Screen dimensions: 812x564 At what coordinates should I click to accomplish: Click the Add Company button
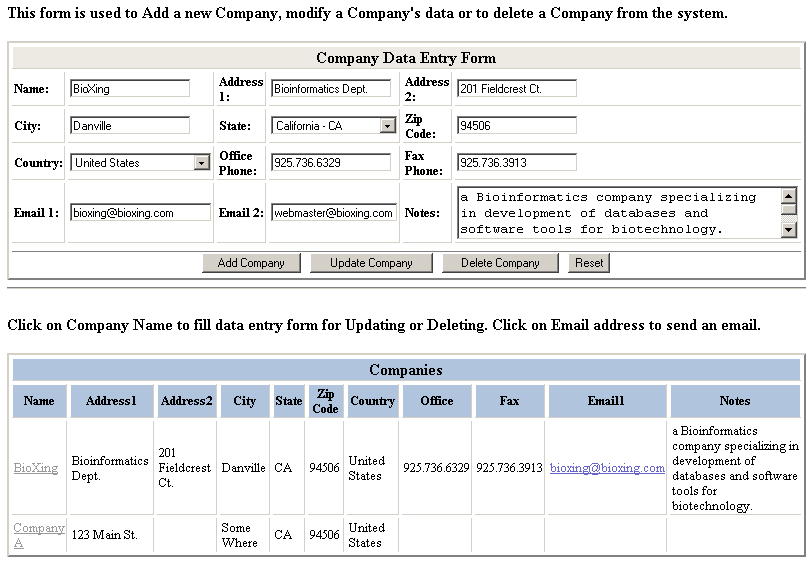[x=251, y=263]
